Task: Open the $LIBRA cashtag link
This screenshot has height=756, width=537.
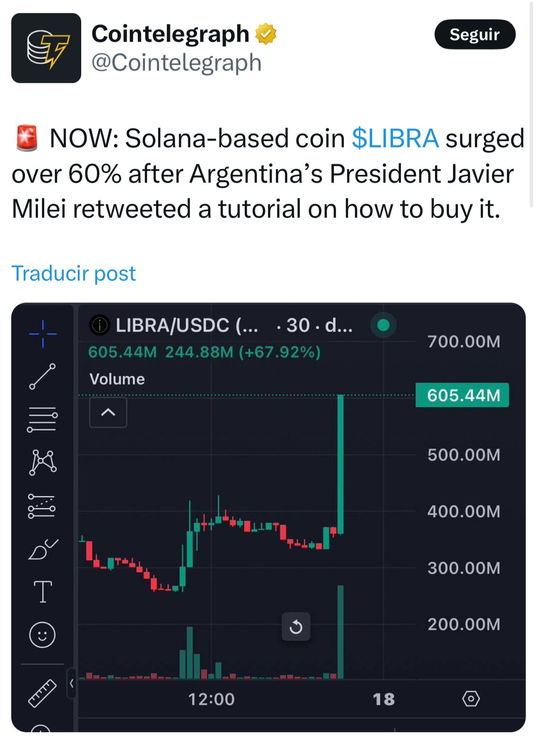Action: point(395,138)
